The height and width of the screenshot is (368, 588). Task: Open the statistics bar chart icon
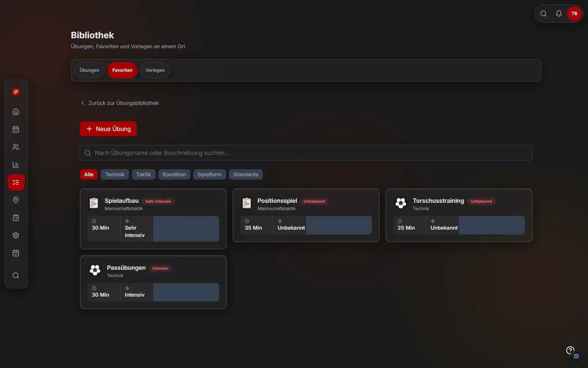click(16, 165)
